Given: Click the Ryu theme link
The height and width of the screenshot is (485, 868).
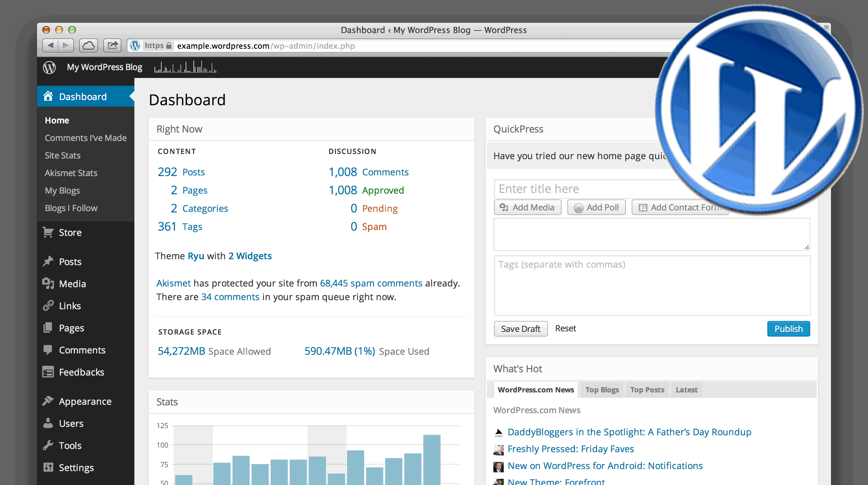Looking at the screenshot, I should click(196, 256).
